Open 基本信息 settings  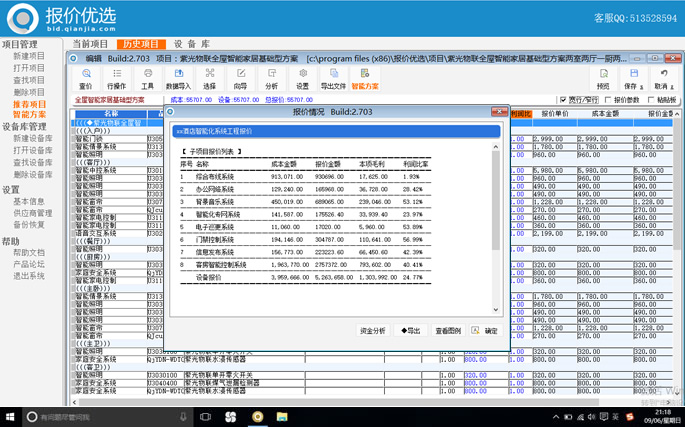(x=29, y=201)
